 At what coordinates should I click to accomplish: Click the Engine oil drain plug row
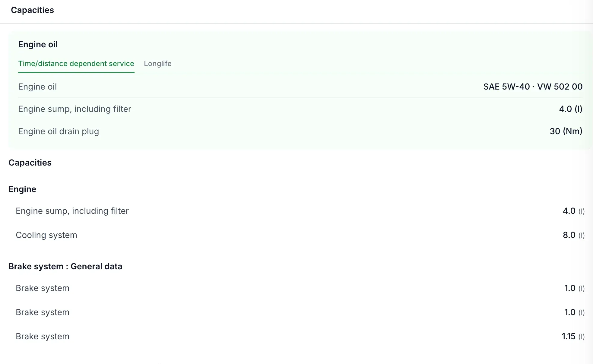pyautogui.click(x=300, y=131)
